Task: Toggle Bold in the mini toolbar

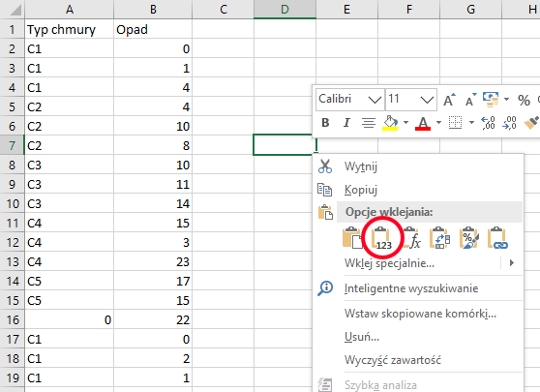Action: pos(325,123)
